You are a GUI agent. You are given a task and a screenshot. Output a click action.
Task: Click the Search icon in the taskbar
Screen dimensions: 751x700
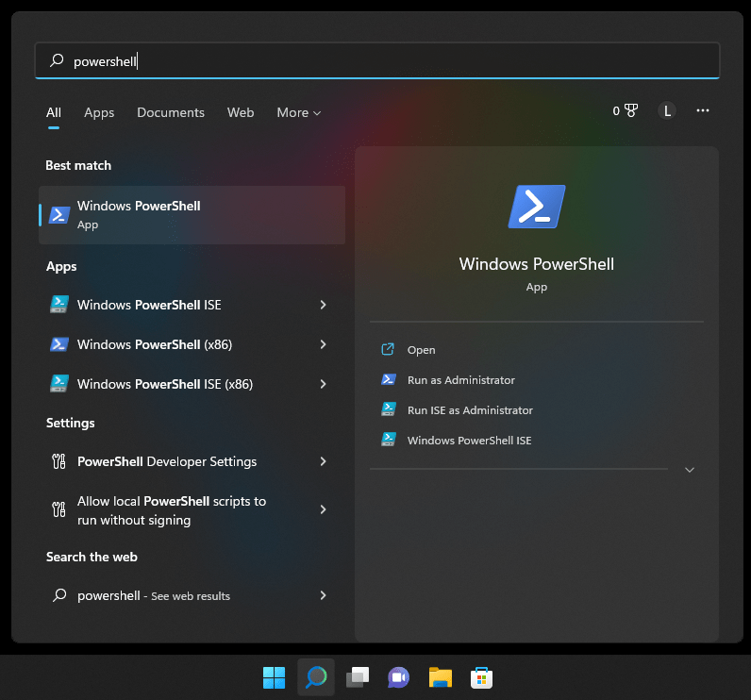[x=316, y=677]
